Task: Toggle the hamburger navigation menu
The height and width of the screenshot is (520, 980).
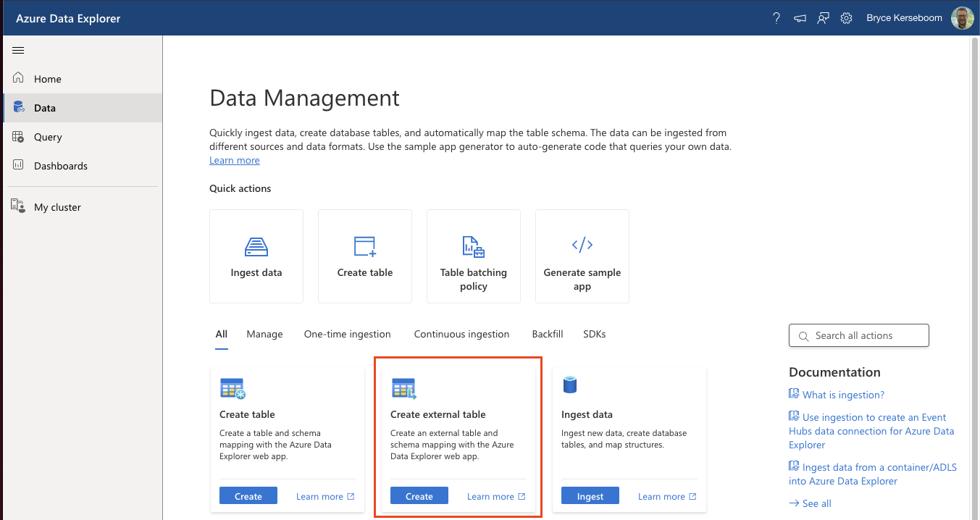Action: click(19, 50)
